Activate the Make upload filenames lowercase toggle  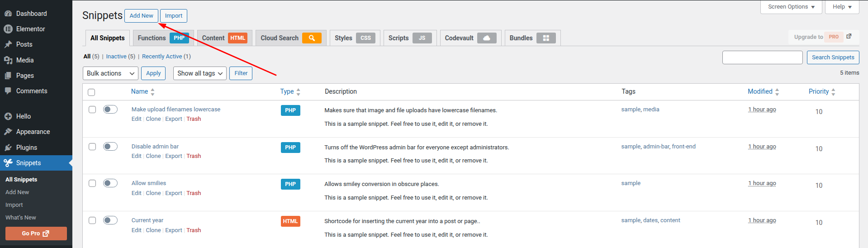[x=110, y=110]
